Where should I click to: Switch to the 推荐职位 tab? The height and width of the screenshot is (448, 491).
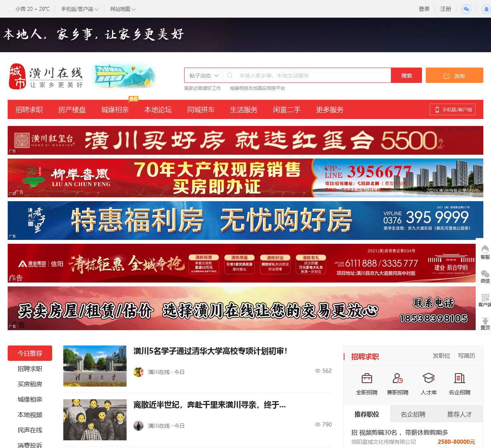click(367, 414)
